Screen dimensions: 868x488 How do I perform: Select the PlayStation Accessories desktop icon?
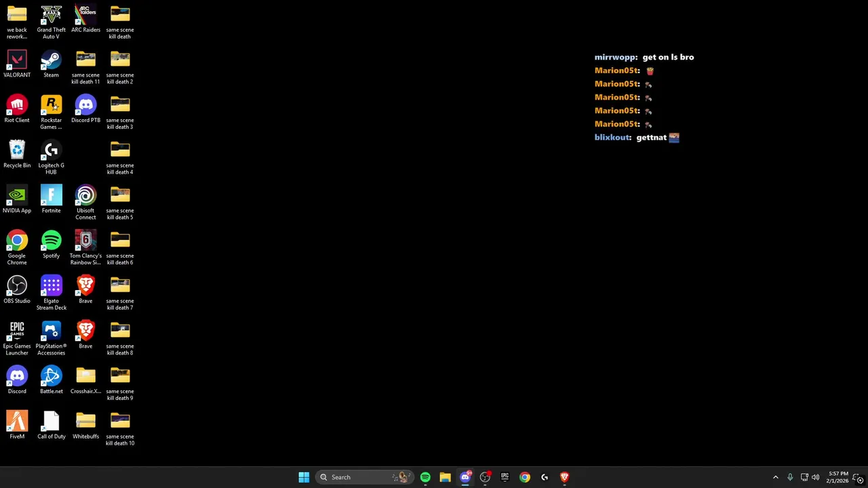click(x=51, y=338)
